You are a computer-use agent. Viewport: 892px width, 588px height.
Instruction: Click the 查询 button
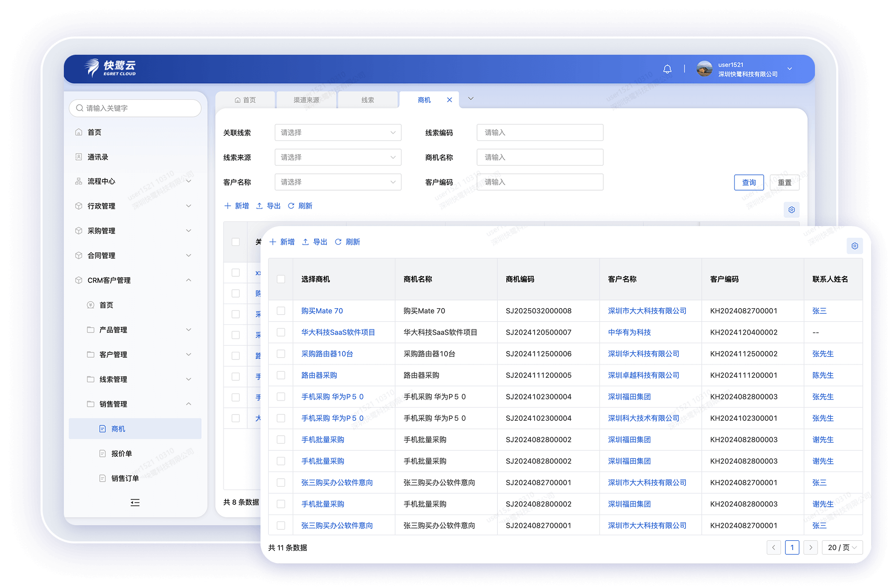(x=749, y=182)
